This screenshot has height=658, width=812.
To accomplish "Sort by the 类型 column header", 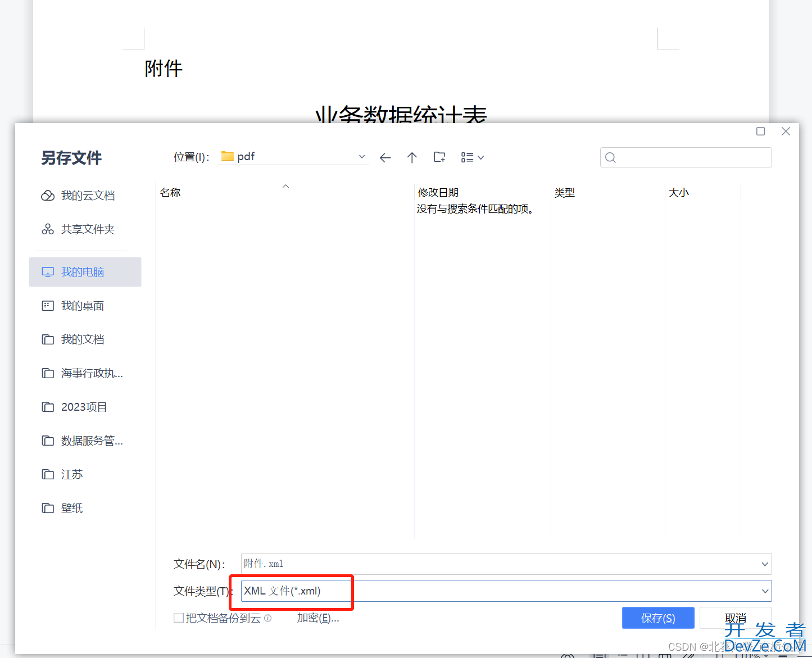I will click(565, 193).
